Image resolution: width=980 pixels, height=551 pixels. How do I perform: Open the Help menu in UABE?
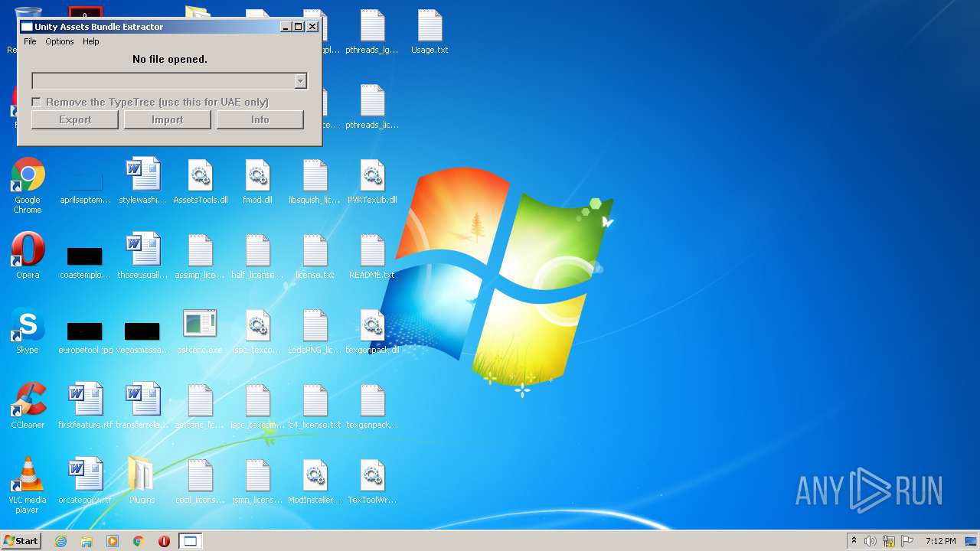(91, 41)
